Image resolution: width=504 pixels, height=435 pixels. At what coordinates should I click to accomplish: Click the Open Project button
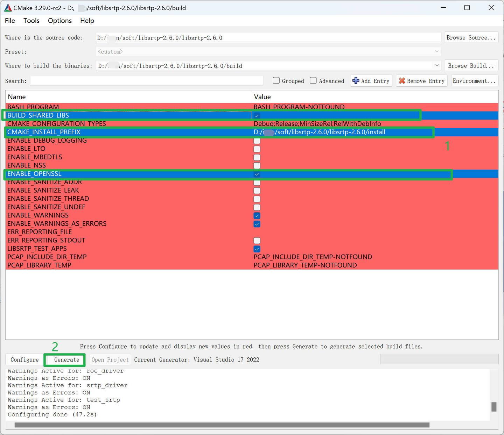point(110,360)
